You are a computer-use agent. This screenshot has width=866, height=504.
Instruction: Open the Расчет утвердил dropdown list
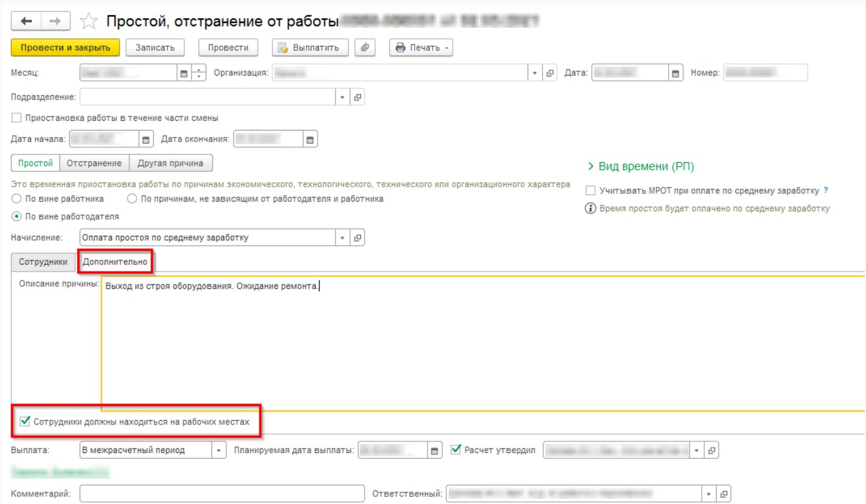[697, 450]
